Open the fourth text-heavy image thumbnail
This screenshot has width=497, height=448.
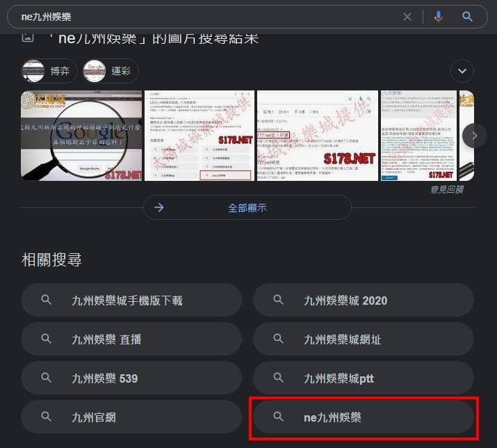click(418, 136)
